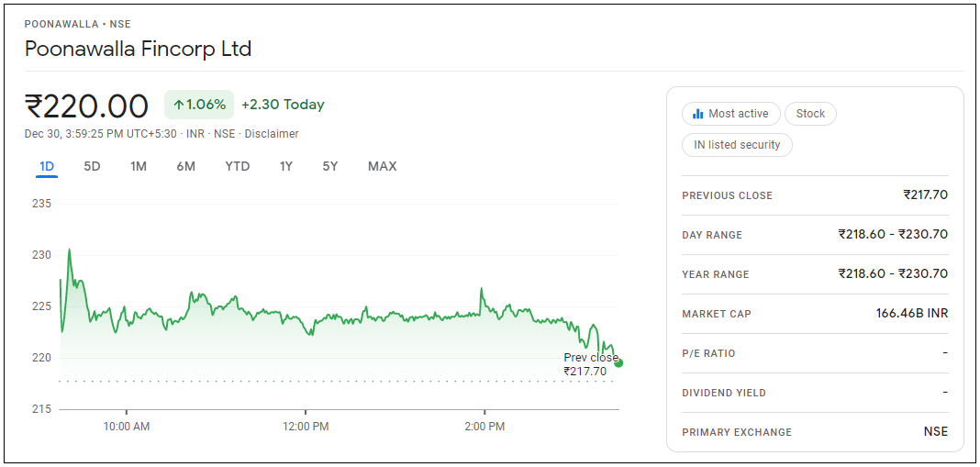Click the Dec 30 timestamp text
This screenshot has height=467, width=980.
(102, 134)
